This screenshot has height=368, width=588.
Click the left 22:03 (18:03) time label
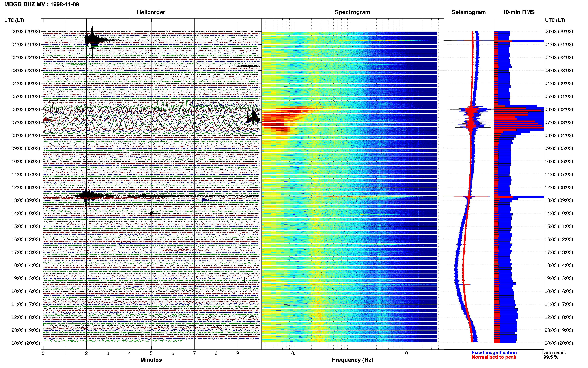(x=26, y=317)
